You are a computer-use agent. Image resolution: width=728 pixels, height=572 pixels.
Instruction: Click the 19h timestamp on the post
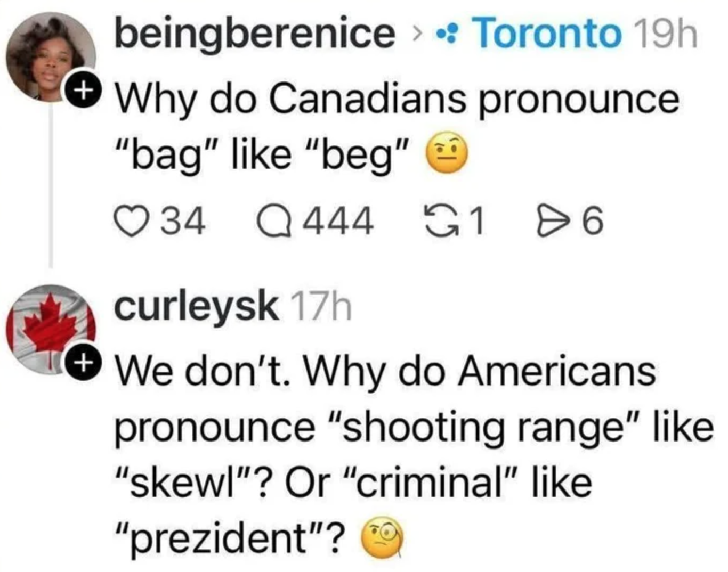pyautogui.click(x=665, y=33)
